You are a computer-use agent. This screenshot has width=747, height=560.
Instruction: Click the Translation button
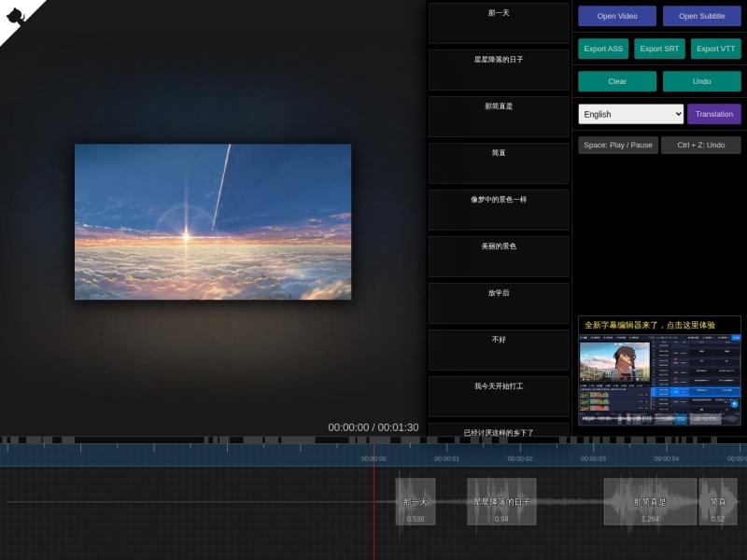click(x=714, y=114)
